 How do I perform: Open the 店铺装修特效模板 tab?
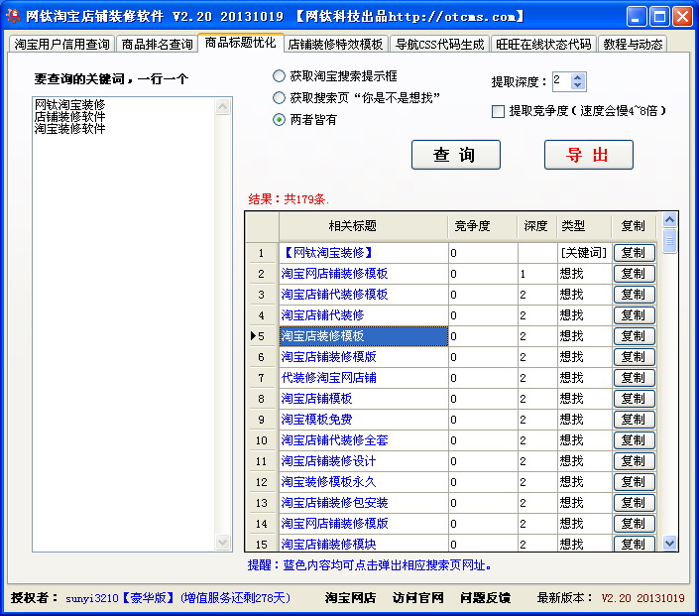[x=335, y=45]
